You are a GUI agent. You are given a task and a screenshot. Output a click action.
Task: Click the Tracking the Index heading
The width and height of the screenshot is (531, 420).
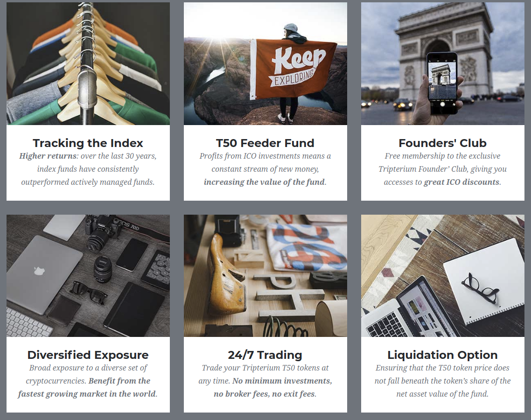pyautogui.click(x=88, y=143)
